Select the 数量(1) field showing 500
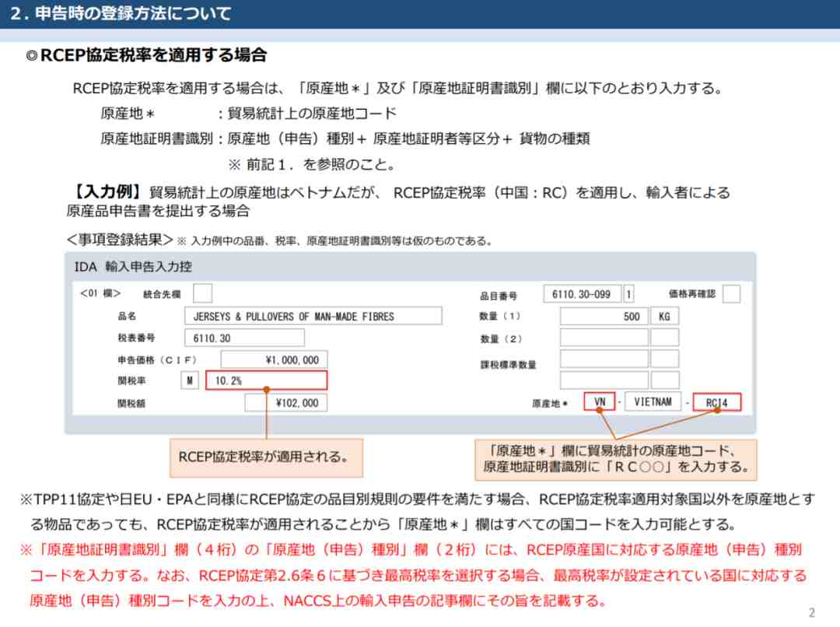 pyautogui.click(x=604, y=316)
